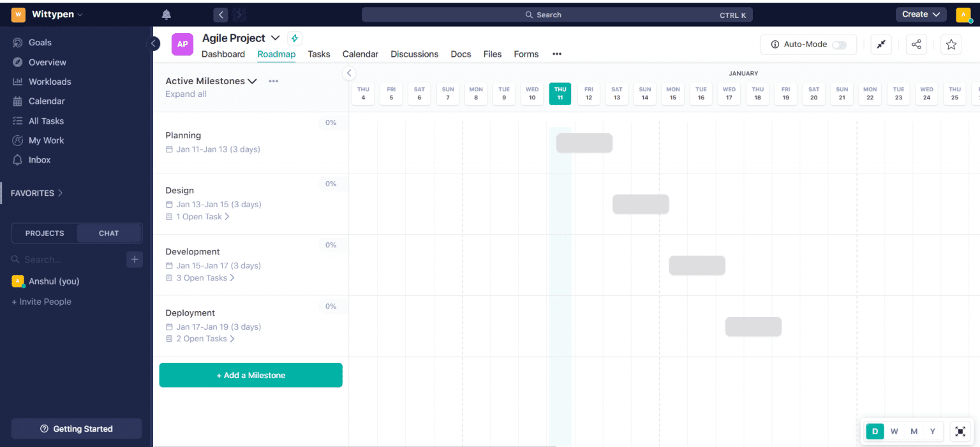This screenshot has height=447, width=980.
Task: Open the Active Milestones dropdown
Action: pyautogui.click(x=253, y=81)
